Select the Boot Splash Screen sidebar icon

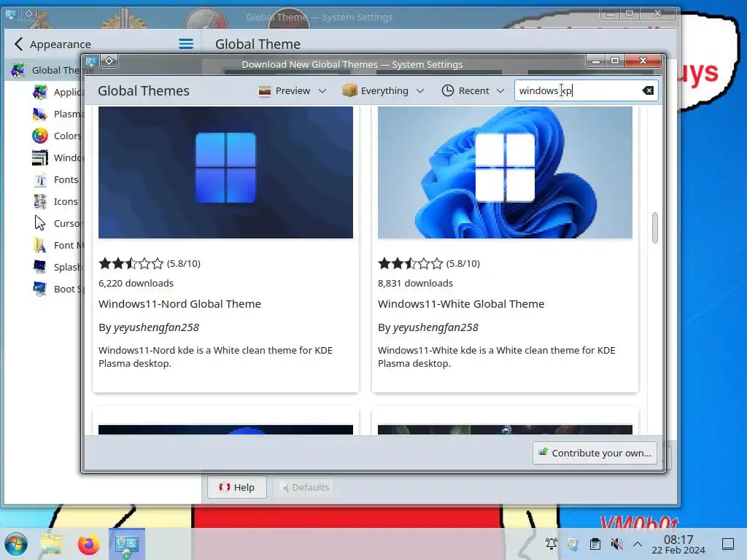tap(40, 289)
